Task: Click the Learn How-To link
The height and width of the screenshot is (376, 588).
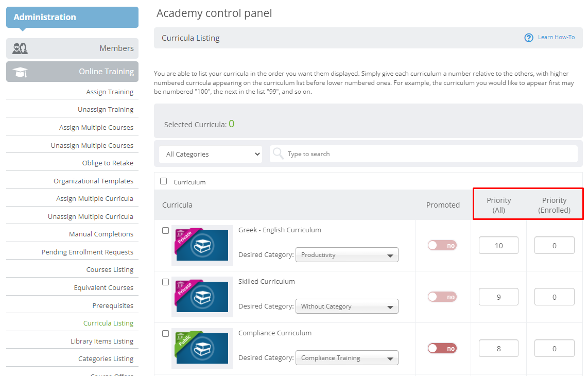Action: pyautogui.click(x=556, y=37)
